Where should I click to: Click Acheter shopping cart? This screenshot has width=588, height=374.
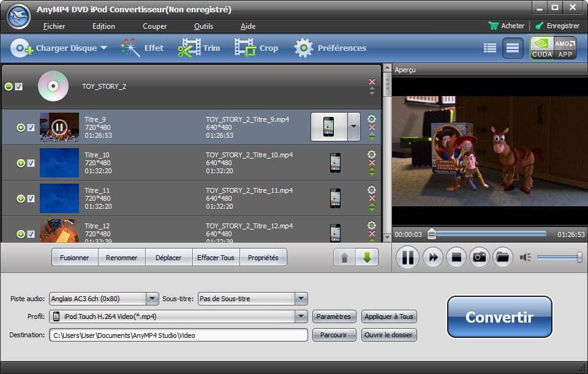pyautogui.click(x=507, y=26)
